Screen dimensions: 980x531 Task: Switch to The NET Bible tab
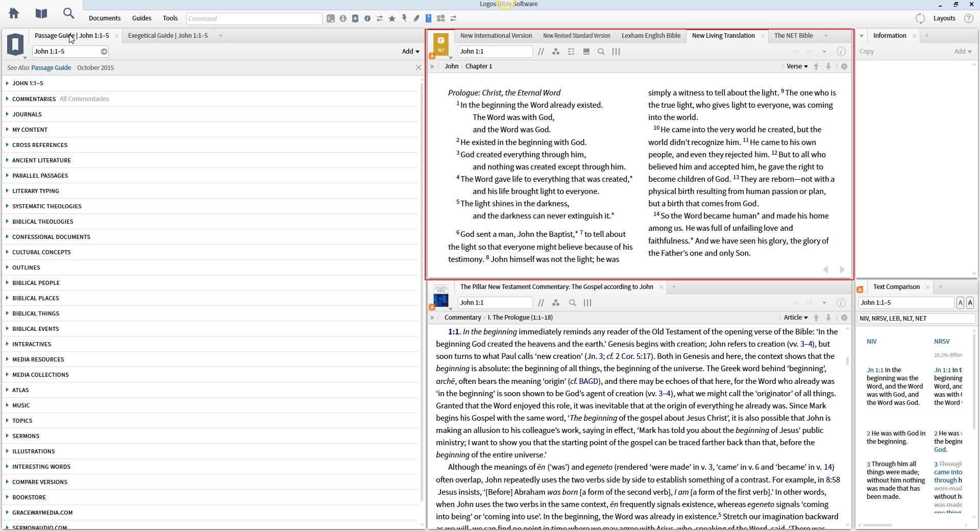pos(794,36)
